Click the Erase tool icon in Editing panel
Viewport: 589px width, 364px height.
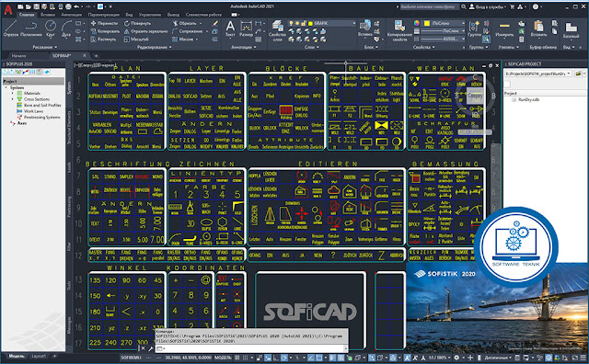pyautogui.click(x=214, y=23)
